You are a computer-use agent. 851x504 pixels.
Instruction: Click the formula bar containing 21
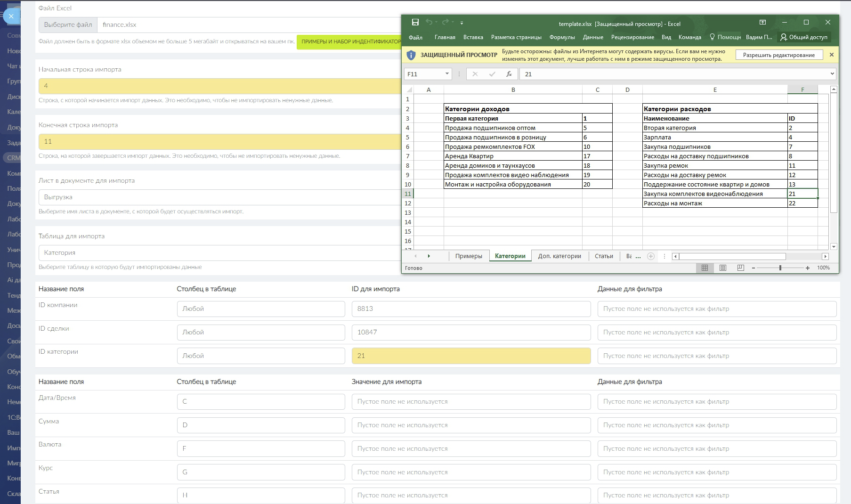(674, 74)
